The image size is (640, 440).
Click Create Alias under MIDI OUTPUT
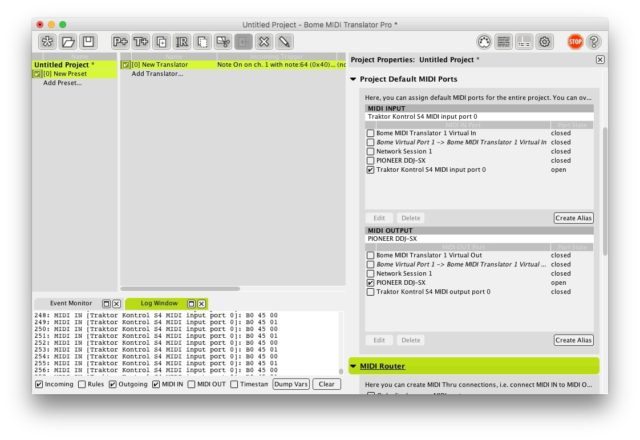coord(573,340)
